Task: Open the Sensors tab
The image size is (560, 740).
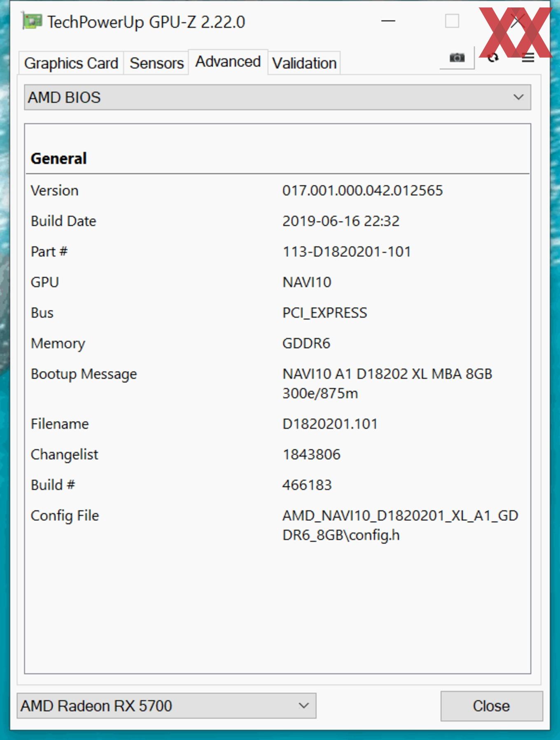Action: [x=156, y=63]
